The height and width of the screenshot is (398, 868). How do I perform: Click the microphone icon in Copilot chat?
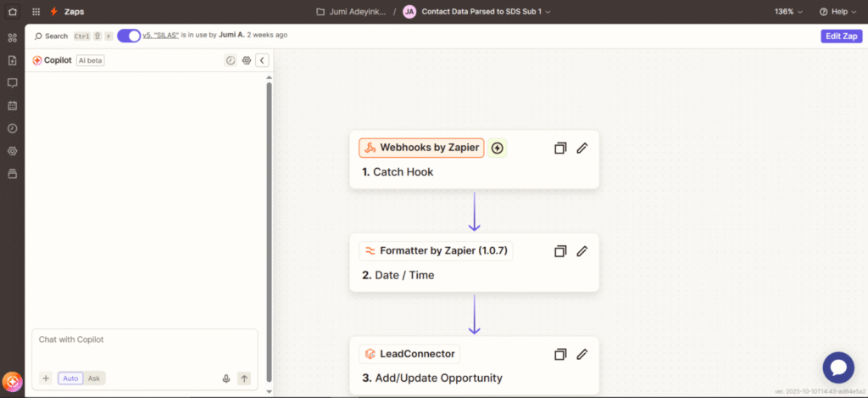tap(225, 378)
